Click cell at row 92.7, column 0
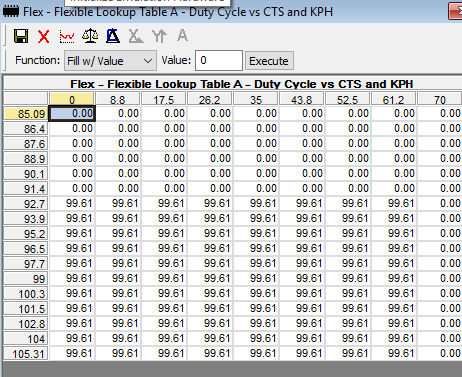 pyautogui.click(x=72, y=203)
